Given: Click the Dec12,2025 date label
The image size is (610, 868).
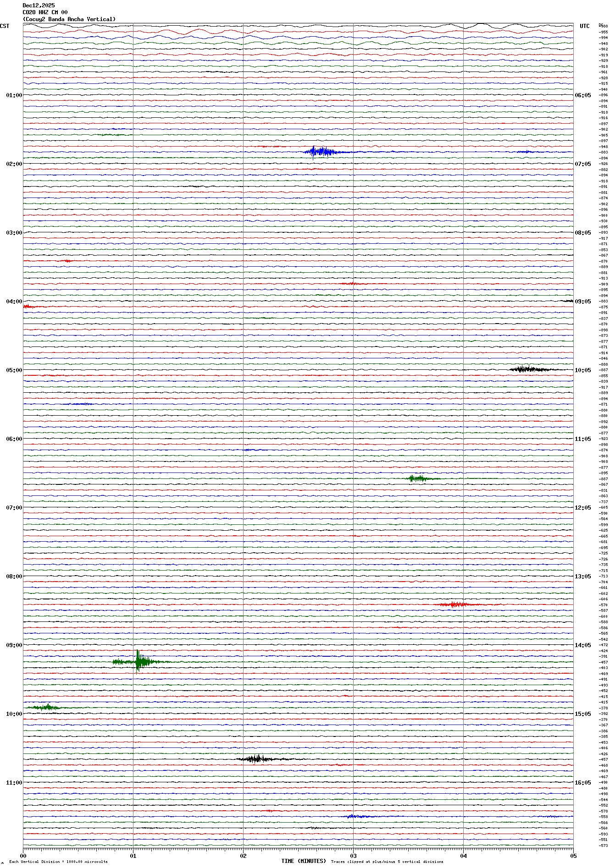Looking at the screenshot, I should pos(39,5).
